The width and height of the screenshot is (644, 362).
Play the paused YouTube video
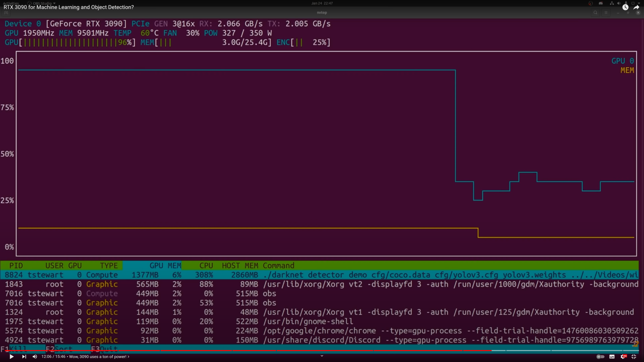pyautogui.click(x=12, y=357)
